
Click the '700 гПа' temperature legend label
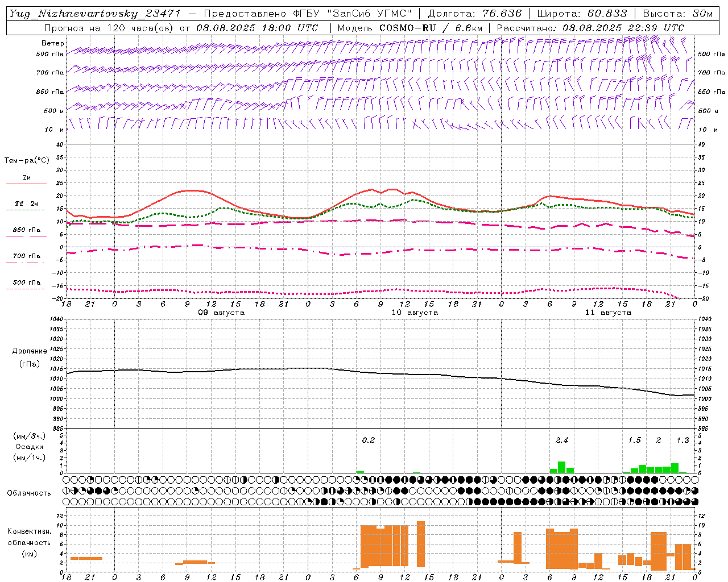pos(27,256)
